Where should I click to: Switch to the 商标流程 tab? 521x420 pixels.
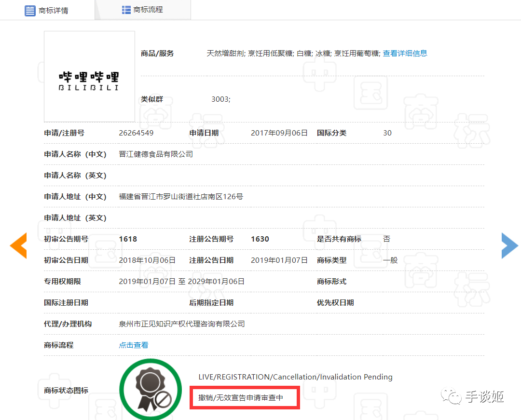coord(143,10)
